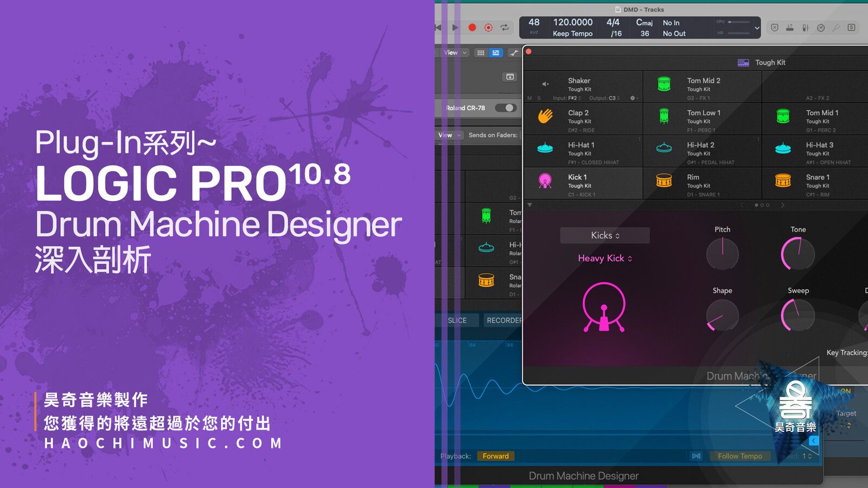This screenshot has width=868, height=488.
Task: Switch to list view button
Action: pos(496,53)
